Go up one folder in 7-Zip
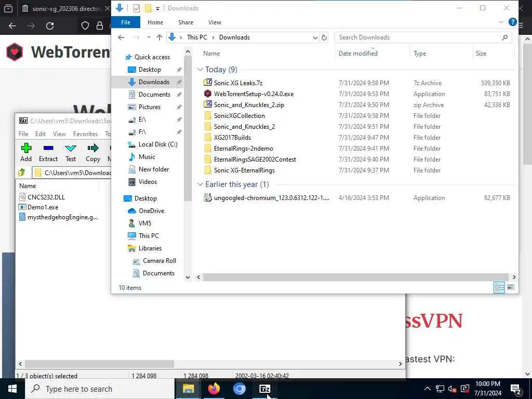Screen dimensions: 532x399 [22, 172]
